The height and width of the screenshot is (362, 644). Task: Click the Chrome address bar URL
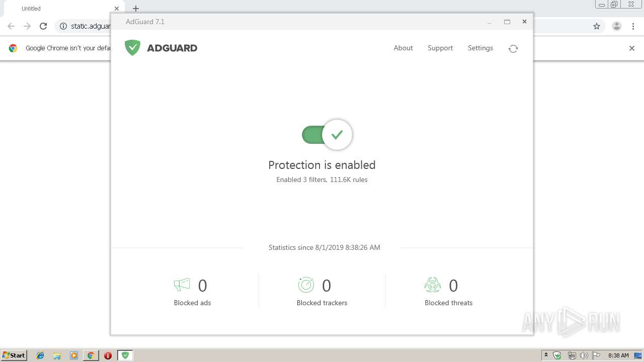(91, 26)
